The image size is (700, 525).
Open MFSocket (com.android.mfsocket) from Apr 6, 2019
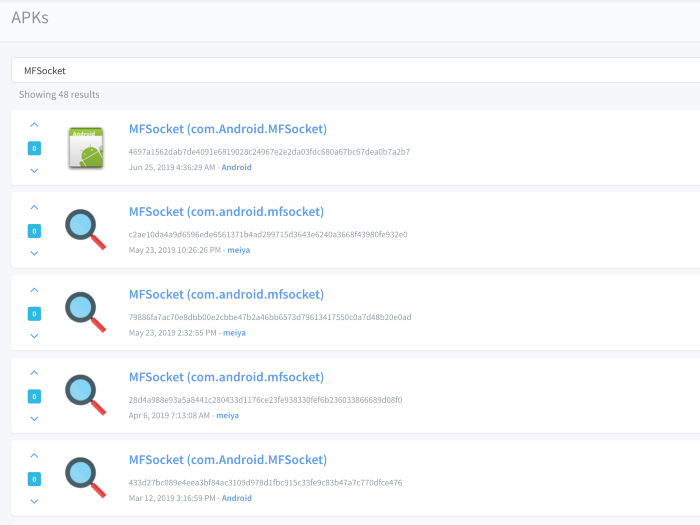click(x=226, y=377)
